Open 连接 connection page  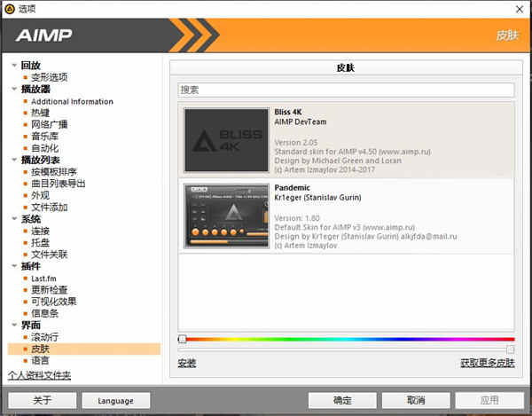tap(41, 232)
